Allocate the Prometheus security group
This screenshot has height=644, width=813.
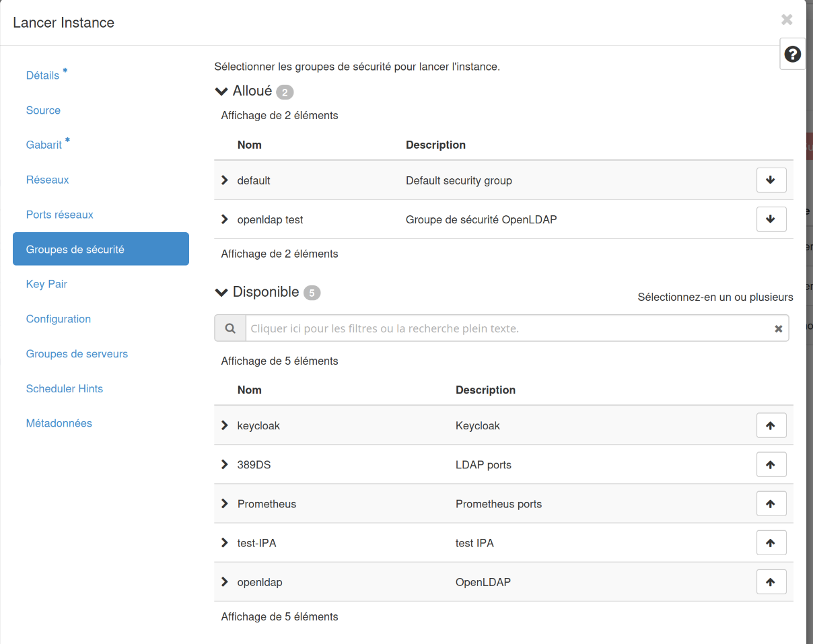(x=771, y=503)
